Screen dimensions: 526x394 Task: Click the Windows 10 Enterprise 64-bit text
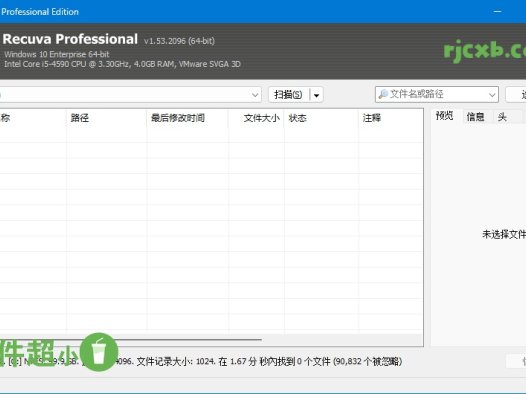(x=57, y=54)
